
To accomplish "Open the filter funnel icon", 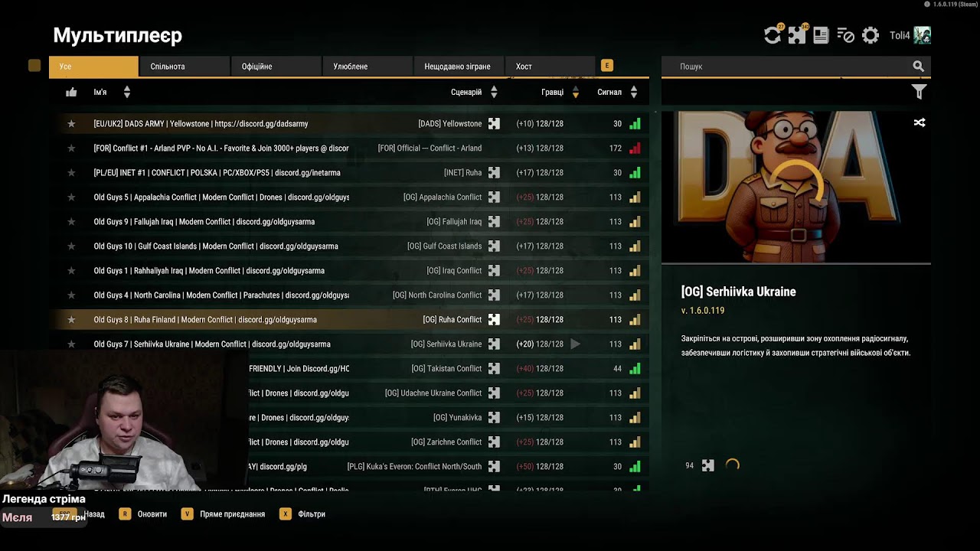I will pos(920,92).
